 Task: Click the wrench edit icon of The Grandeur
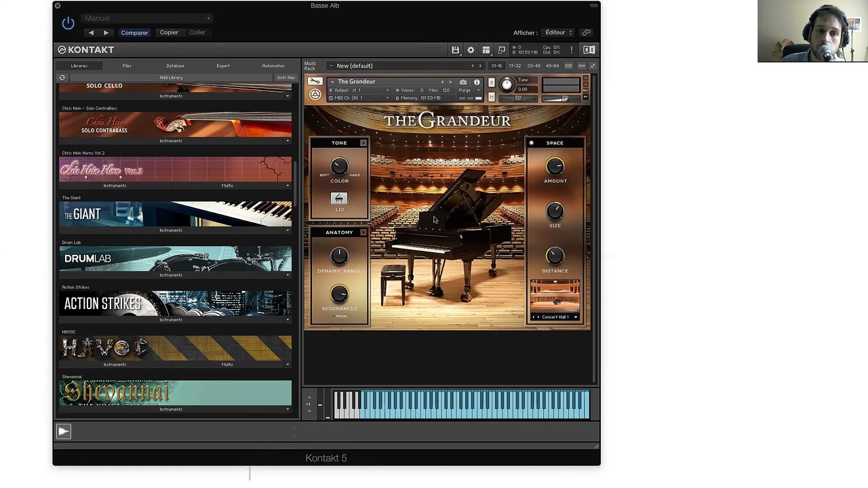pos(315,81)
